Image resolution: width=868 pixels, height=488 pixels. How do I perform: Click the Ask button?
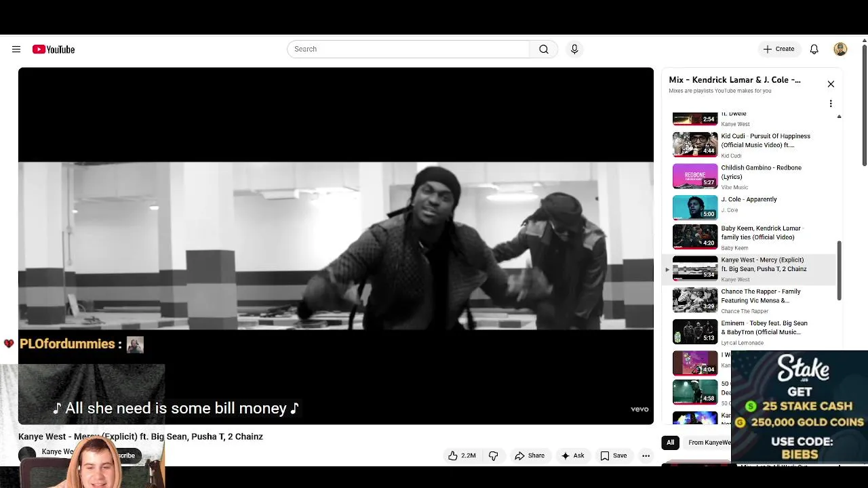pos(572,455)
